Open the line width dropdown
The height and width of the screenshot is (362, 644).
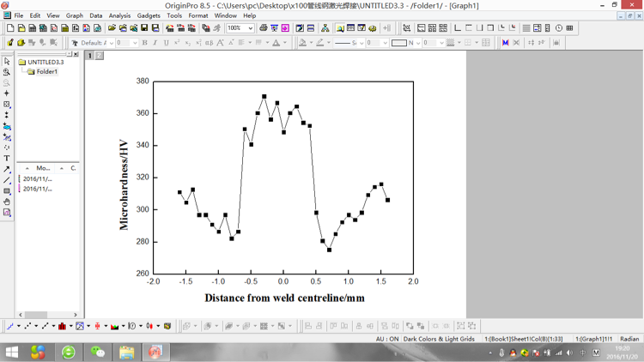click(385, 43)
